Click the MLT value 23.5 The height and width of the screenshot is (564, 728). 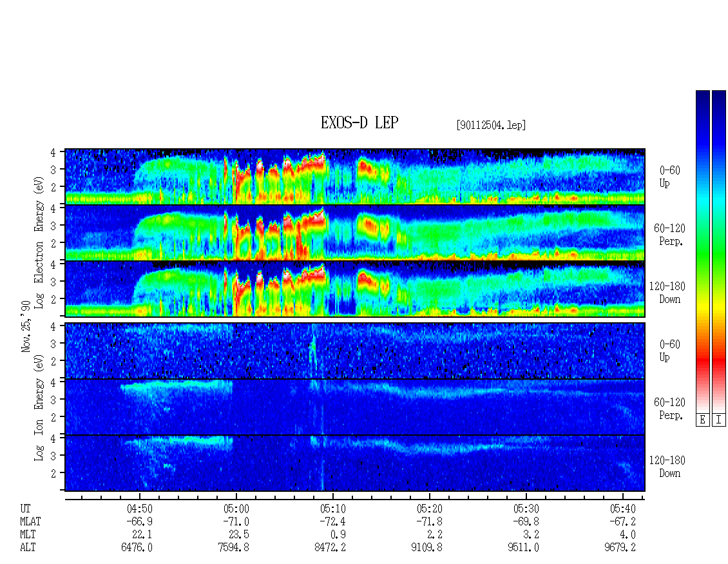pos(238,535)
